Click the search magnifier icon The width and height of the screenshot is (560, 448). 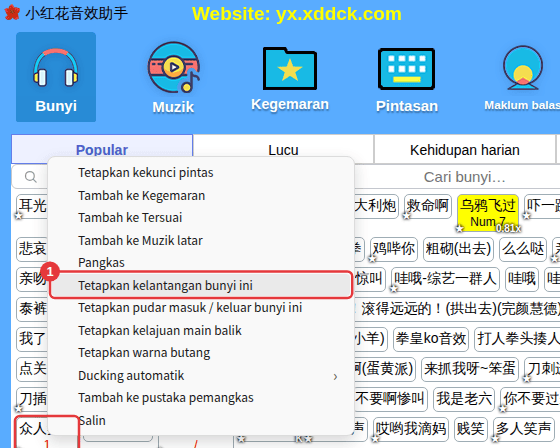point(31,177)
